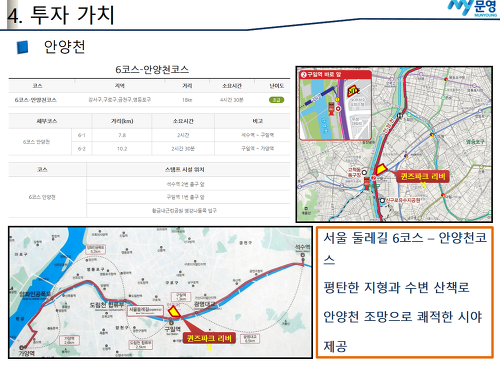
Task: Select the "6-2" sub-course cell
Action: (x=82, y=149)
